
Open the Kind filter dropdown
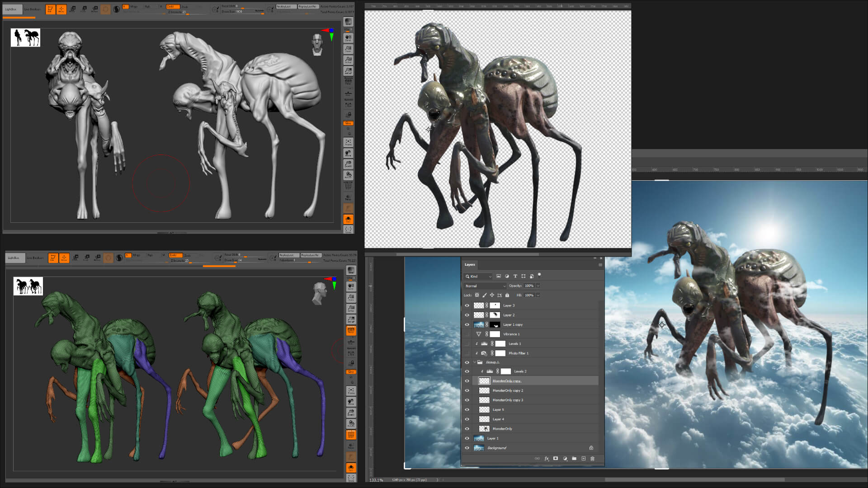(478, 276)
